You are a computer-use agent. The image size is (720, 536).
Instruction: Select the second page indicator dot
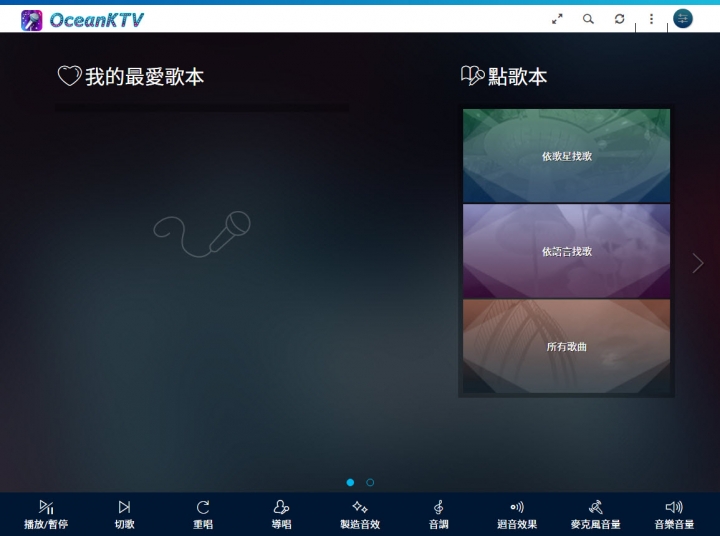coord(370,482)
